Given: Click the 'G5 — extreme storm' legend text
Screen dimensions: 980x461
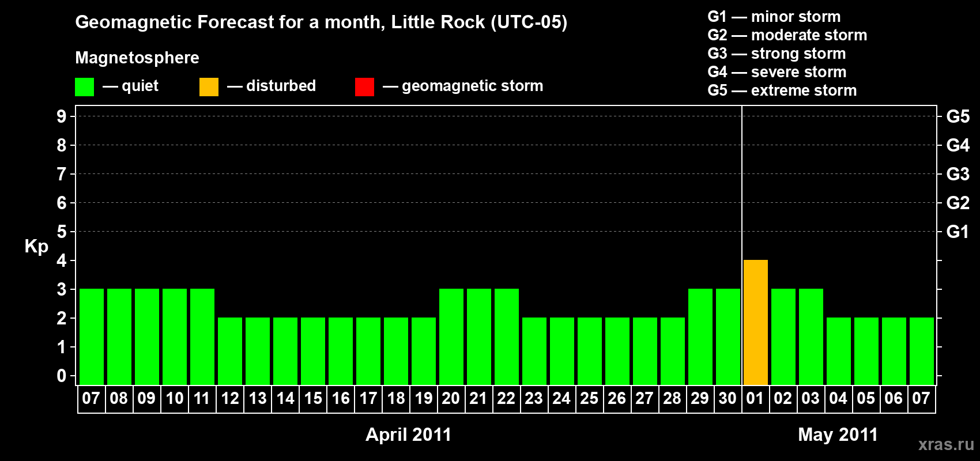Looking at the screenshot, I should coord(782,90).
